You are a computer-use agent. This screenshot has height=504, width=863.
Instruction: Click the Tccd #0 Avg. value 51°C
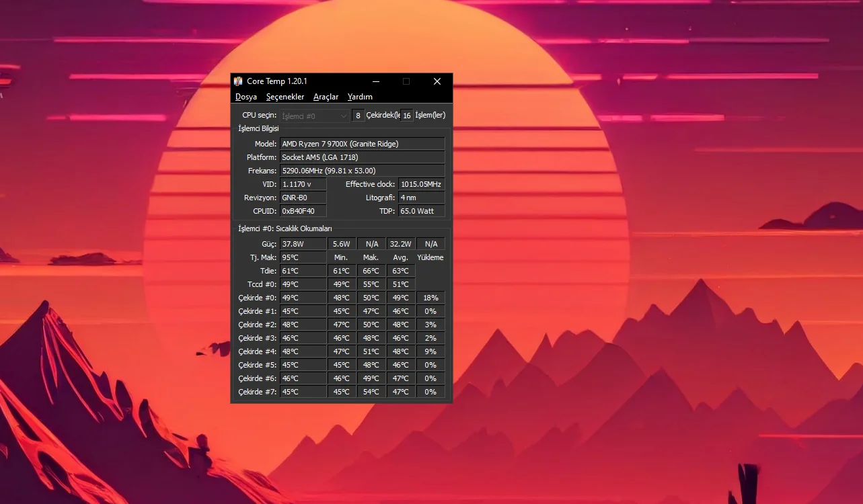coord(401,284)
